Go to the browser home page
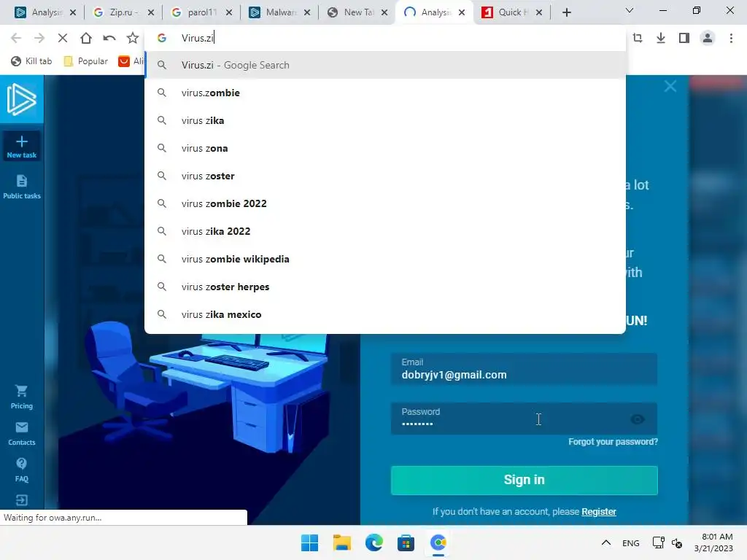The height and width of the screenshot is (560, 747). (x=86, y=38)
